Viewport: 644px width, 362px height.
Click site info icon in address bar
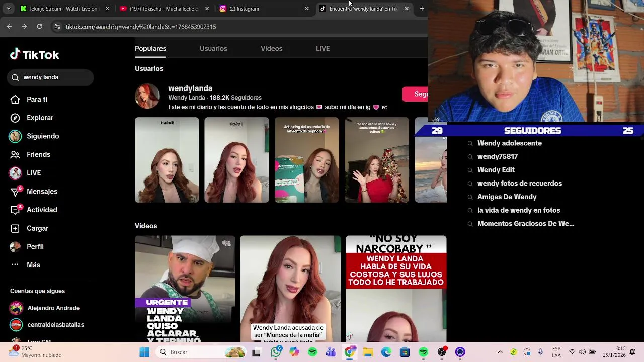(57, 27)
